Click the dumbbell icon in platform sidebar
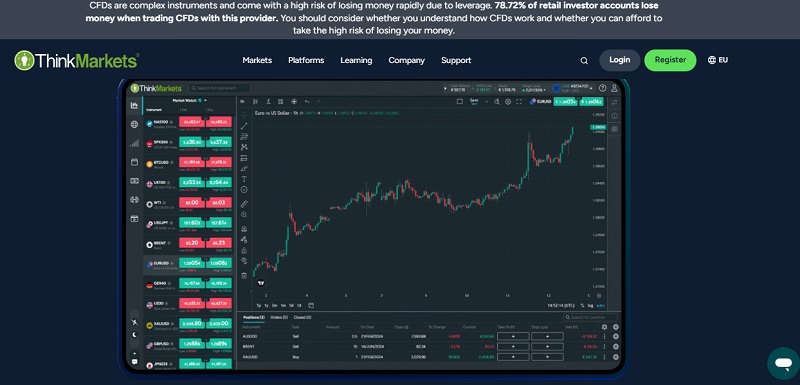The height and width of the screenshot is (385, 800). click(134, 199)
